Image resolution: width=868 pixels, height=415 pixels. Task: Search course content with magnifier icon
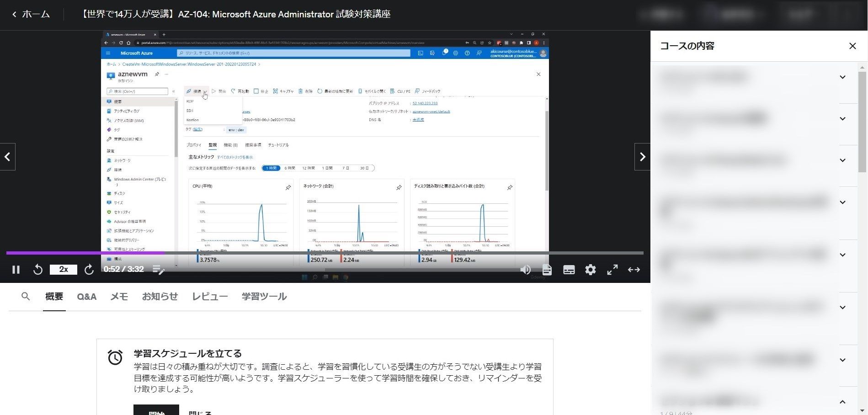point(26,297)
